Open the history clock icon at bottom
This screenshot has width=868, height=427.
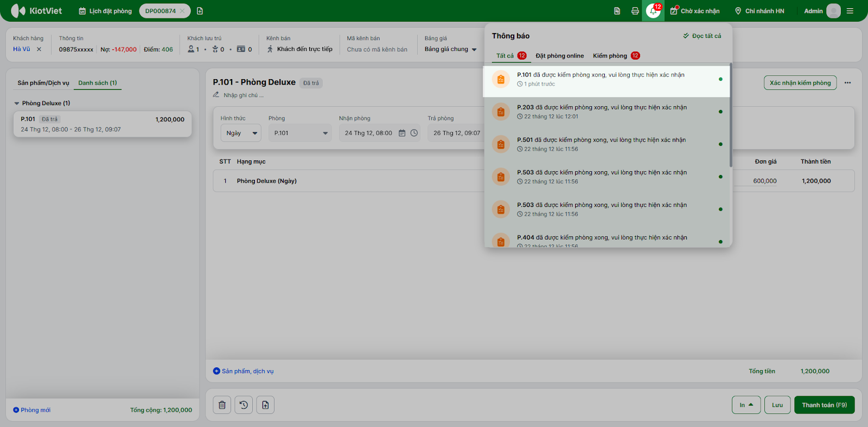[244, 405]
